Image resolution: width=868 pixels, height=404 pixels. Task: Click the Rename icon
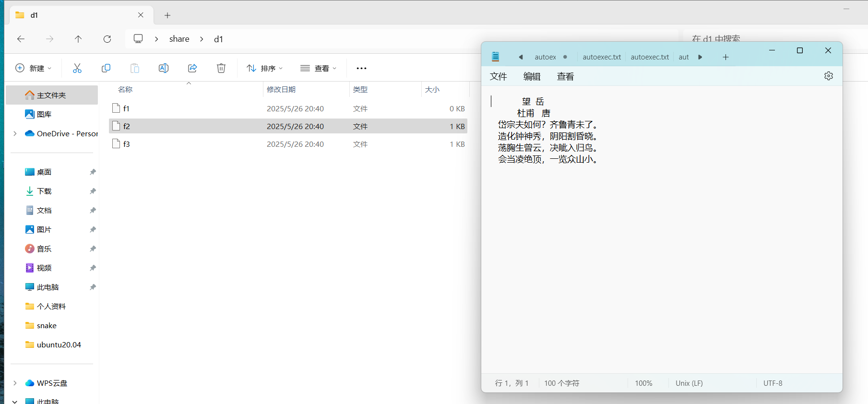tap(164, 68)
